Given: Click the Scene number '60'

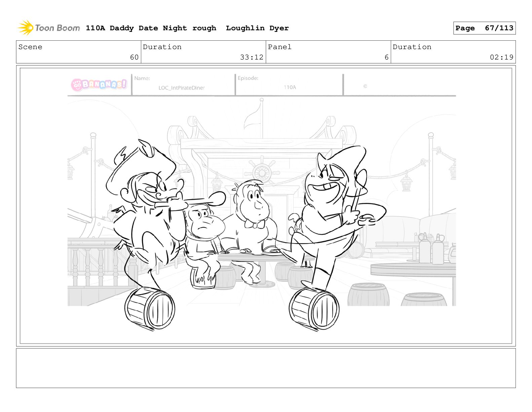Looking at the screenshot, I should pos(134,57).
